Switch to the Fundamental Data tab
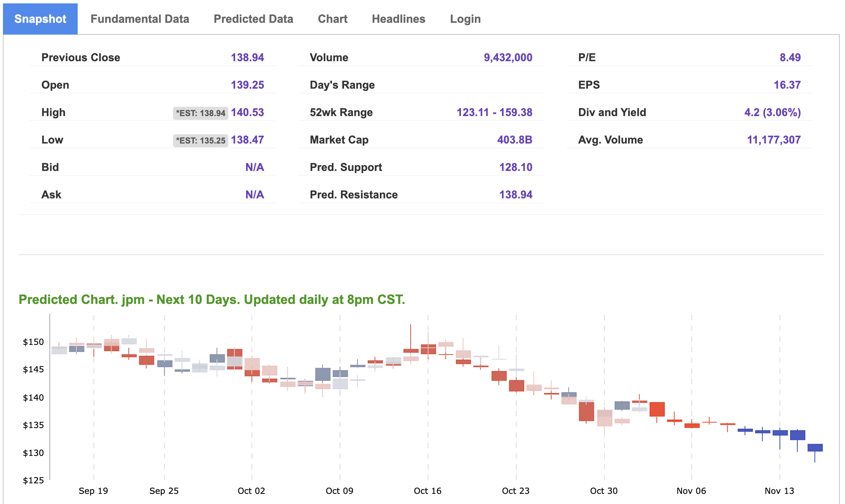 pos(140,19)
